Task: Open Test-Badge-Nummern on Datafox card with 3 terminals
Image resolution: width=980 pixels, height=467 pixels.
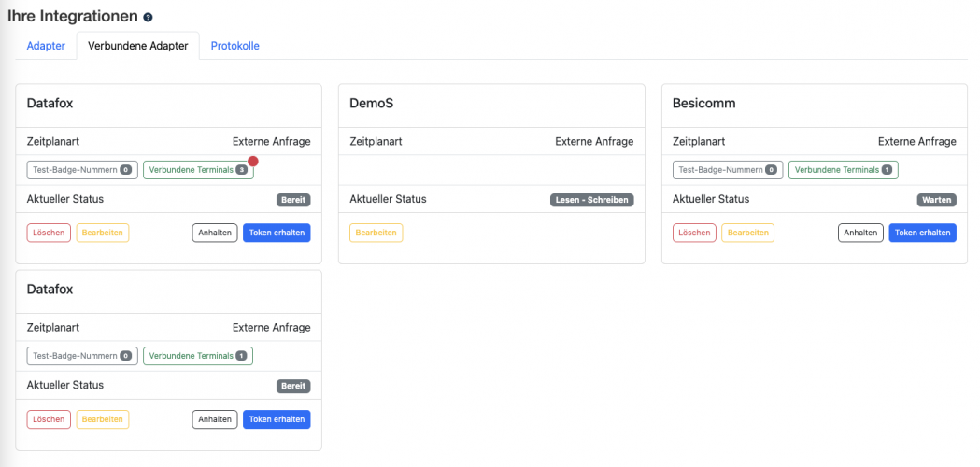Action: pyautogui.click(x=82, y=170)
